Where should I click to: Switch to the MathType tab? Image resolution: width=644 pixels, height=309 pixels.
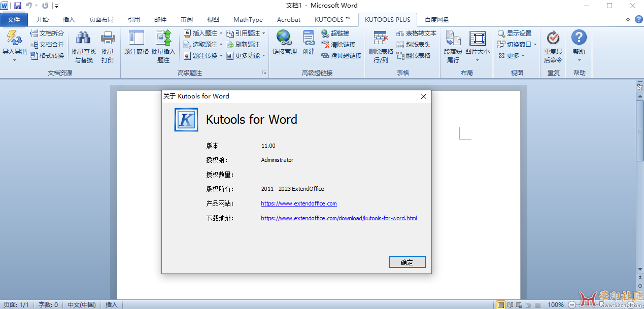click(x=248, y=20)
